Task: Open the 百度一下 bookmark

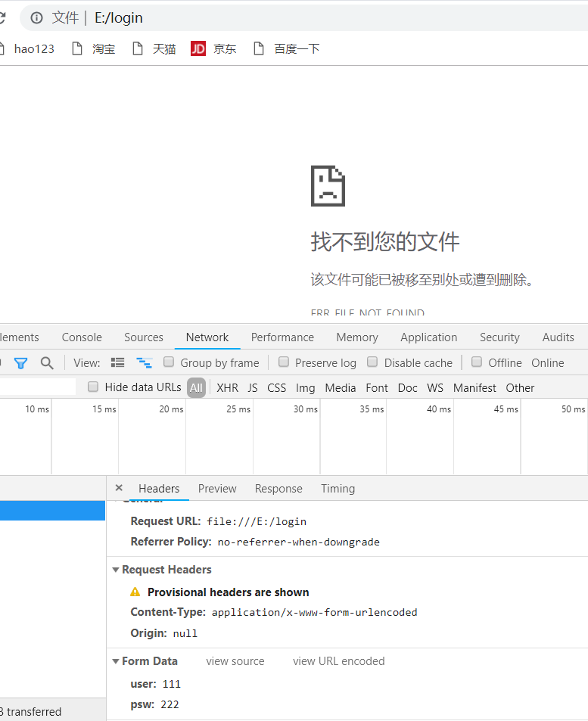Action: pos(287,48)
